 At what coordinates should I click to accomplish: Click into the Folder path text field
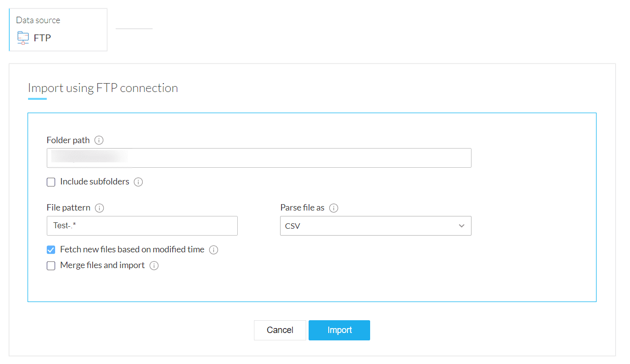point(295,158)
